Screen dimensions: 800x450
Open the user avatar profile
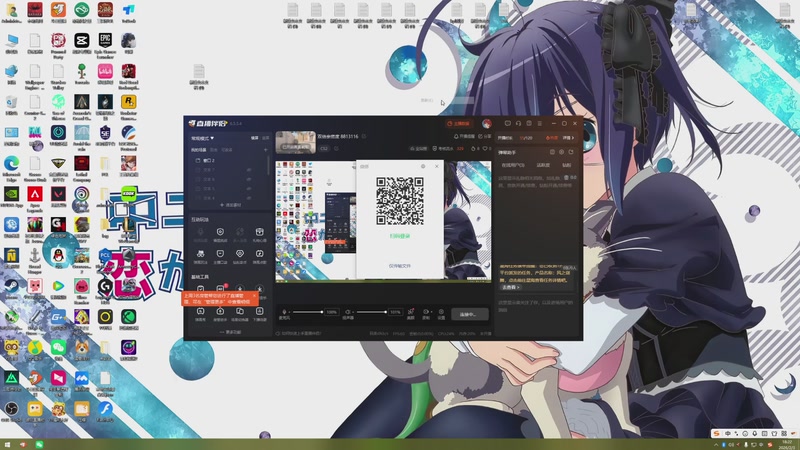(487, 123)
